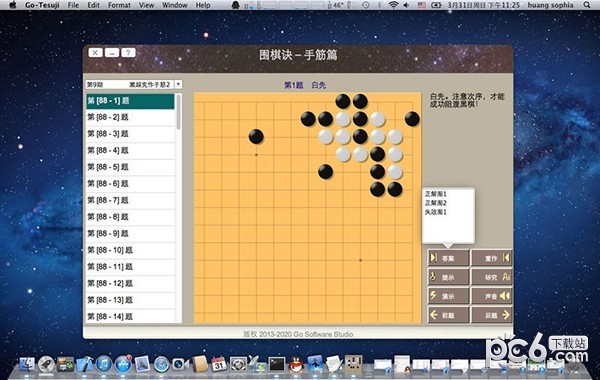This screenshot has width=600, height=380.
Task: Show the answer with 答案 button
Action: (x=448, y=258)
